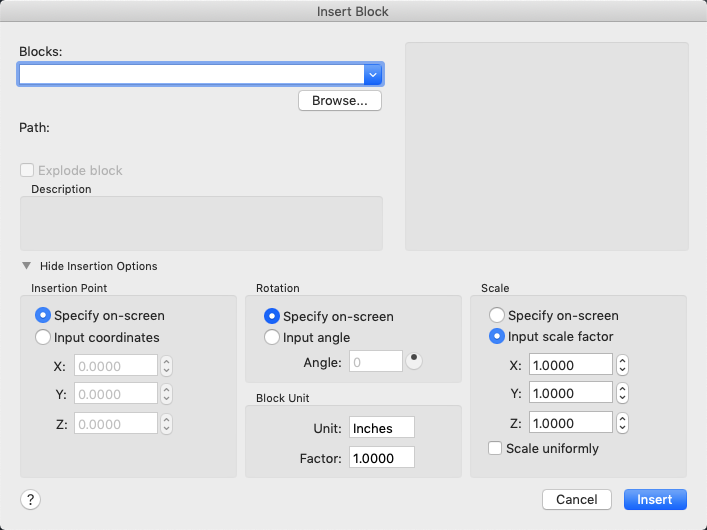The width and height of the screenshot is (707, 530).
Task: Click the Scale Z stepper arrows
Action: (622, 422)
